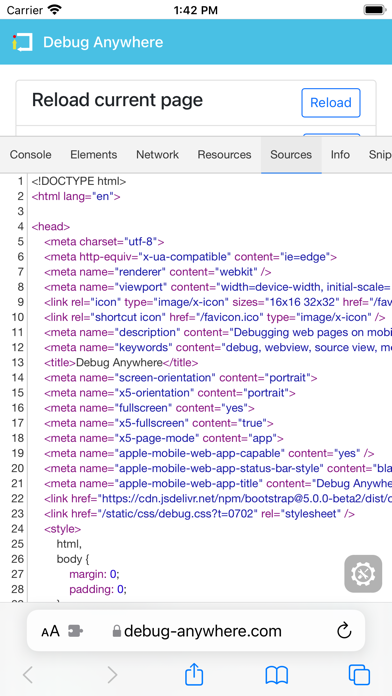
Task: Open the floating debug tools gear icon
Action: coord(363,573)
